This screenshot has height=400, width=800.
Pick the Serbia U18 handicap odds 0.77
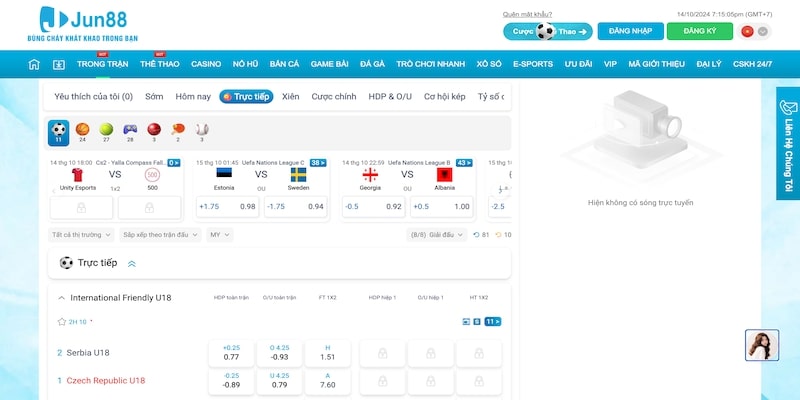point(231,352)
